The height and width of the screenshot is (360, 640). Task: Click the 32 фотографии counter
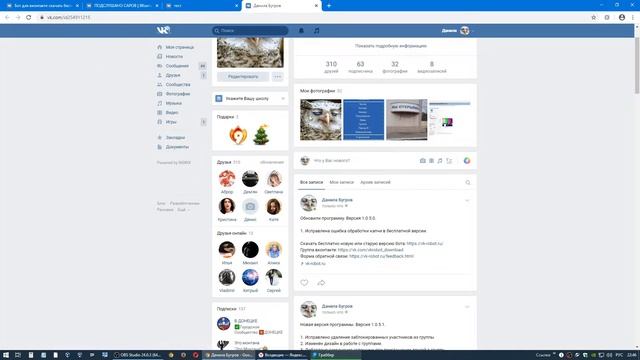[x=395, y=67]
